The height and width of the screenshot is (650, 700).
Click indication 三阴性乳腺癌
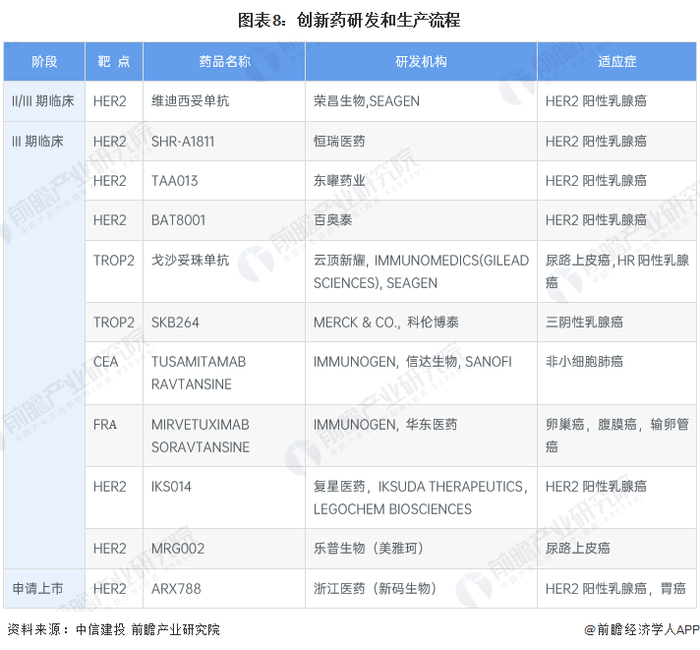[x=584, y=322]
